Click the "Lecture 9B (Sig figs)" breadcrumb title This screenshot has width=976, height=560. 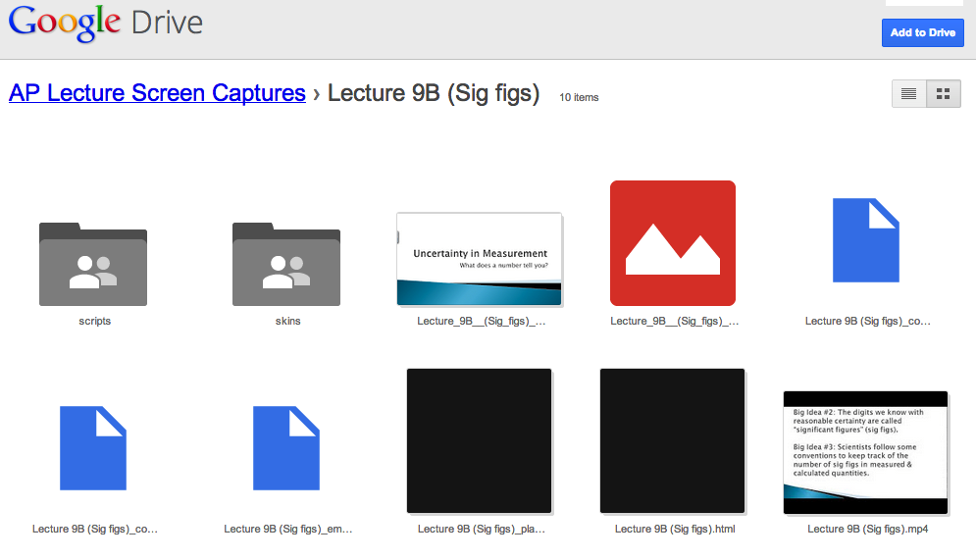pyautogui.click(x=434, y=93)
